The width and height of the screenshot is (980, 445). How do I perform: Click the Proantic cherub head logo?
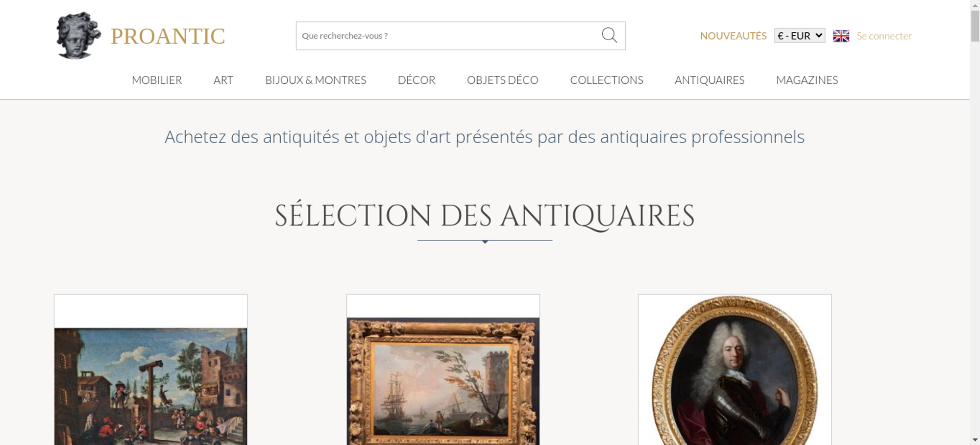pos(78,35)
